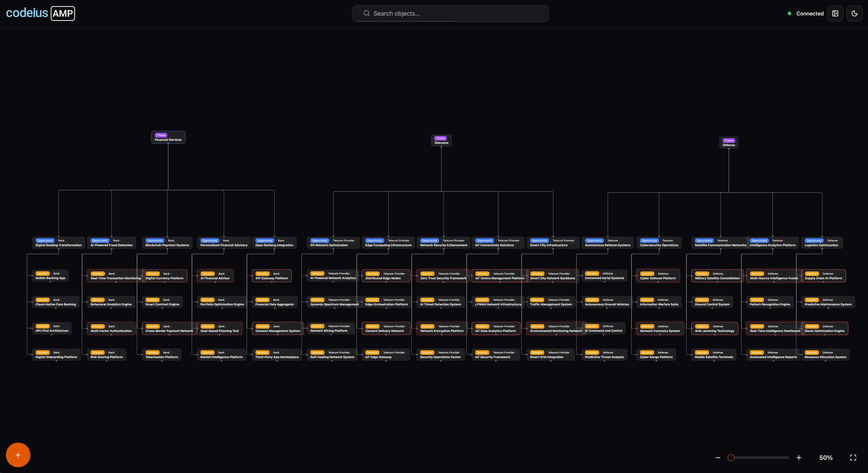
Task: Click the zoom out minus icon
Action: click(718, 458)
